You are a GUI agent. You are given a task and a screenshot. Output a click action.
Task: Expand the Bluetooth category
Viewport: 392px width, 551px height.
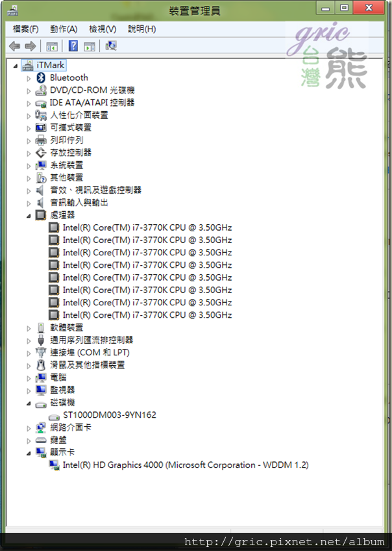click(29, 79)
